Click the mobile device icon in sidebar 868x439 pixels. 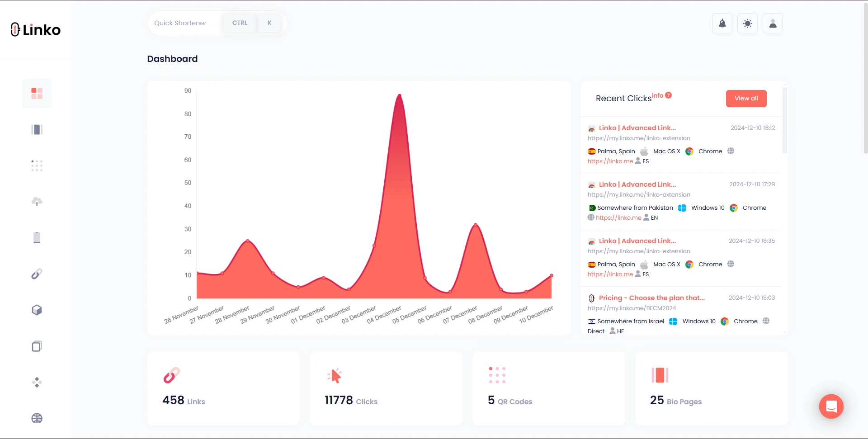(37, 237)
